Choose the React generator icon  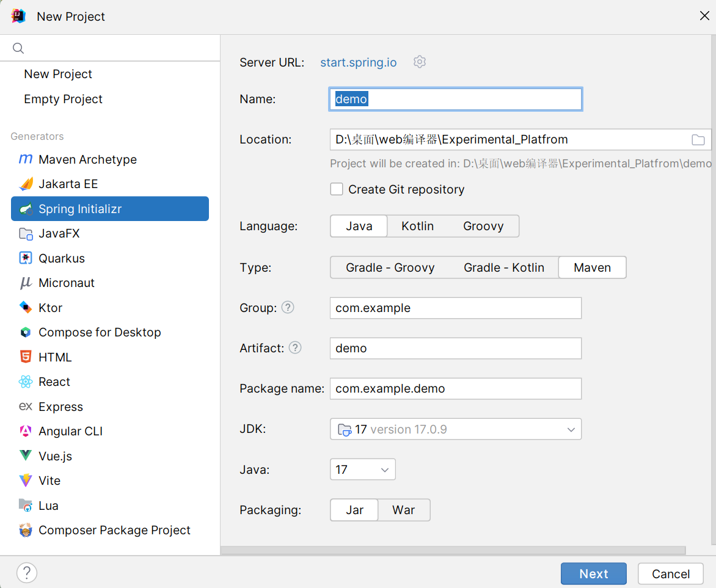point(26,382)
